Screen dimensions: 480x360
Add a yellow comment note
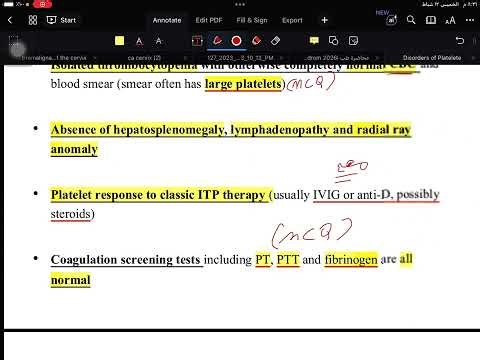(314, 41)
